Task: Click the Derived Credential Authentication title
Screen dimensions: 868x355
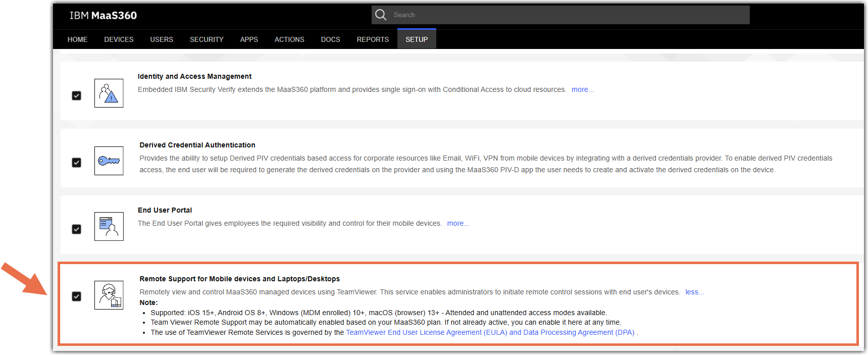Action: pos(197,145)
